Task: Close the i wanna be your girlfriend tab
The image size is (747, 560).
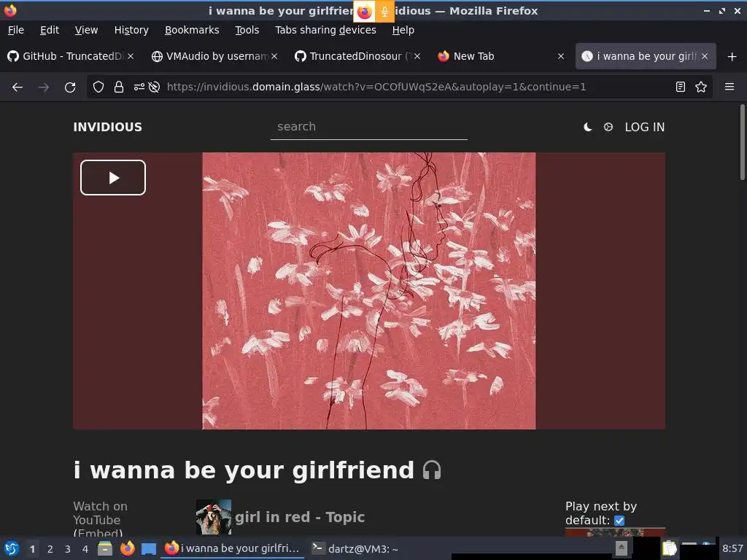Action: pos(705,56)
